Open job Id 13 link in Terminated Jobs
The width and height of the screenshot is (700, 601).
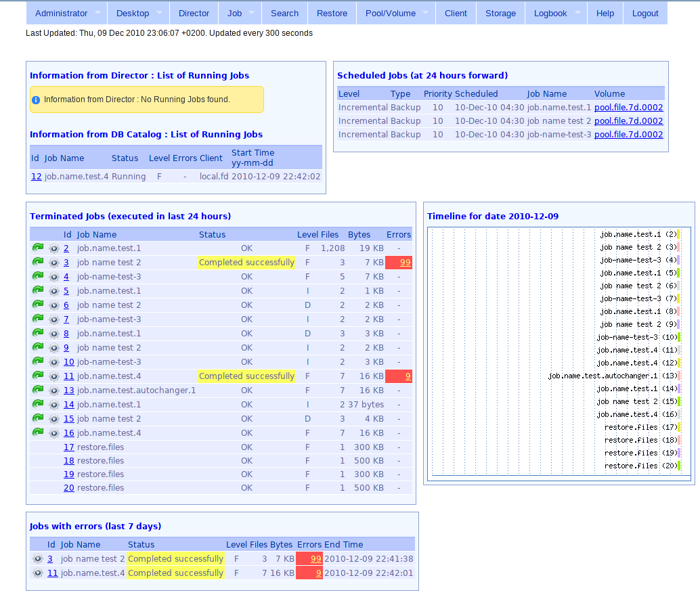click(69, 391)
